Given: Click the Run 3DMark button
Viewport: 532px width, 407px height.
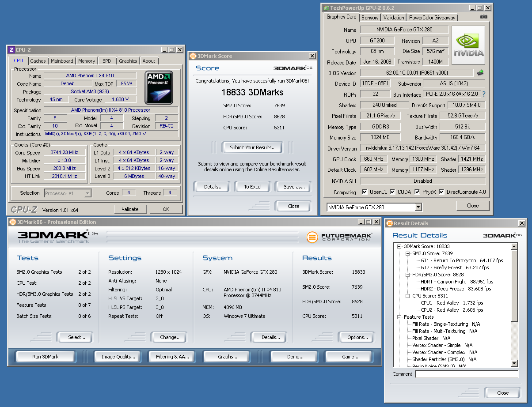Looking at the screenshot, I should point(46,357).
